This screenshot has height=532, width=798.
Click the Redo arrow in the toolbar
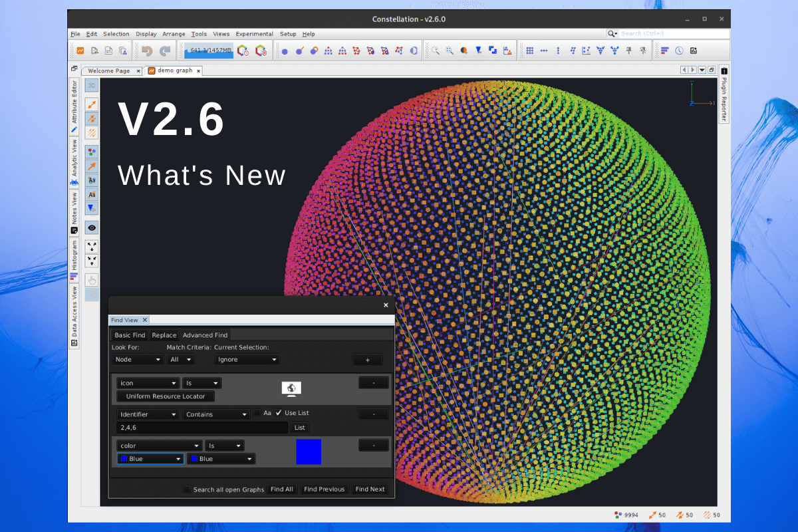point(164,51)
